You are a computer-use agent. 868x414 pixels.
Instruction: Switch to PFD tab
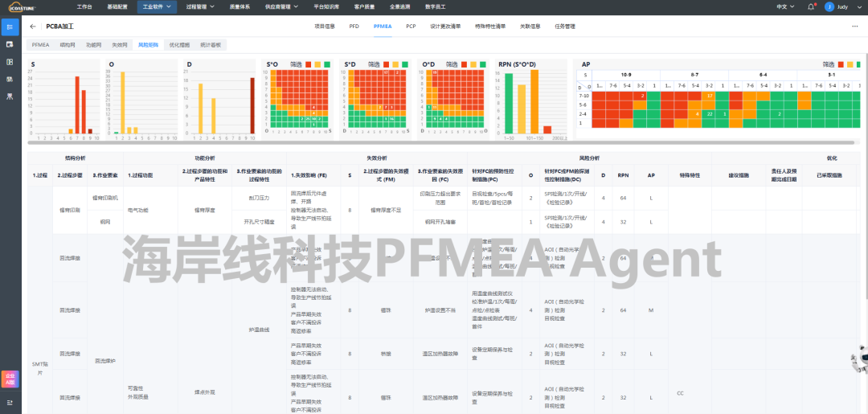coord(354,26)
